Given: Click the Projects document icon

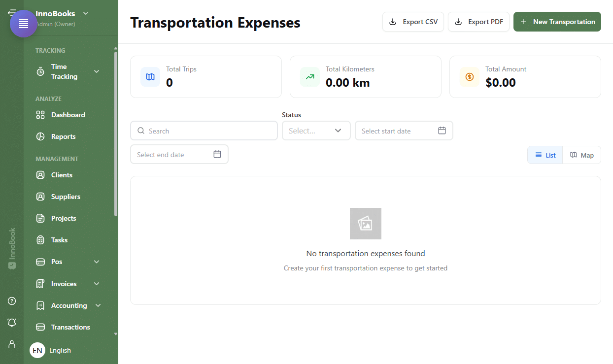Looking at the screenshot, I should pos(40,218).
